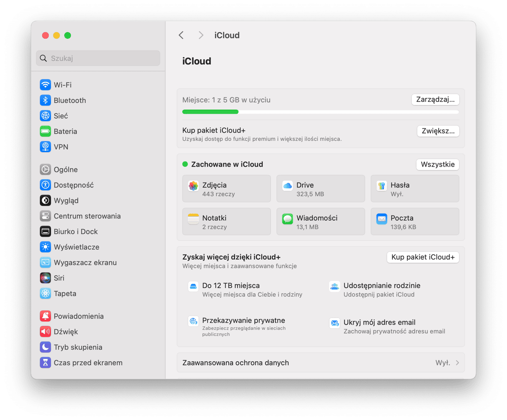The width and height of the screenshot is (507, 420).
Task: Click the Udostępnianie rodzinie family icon
Action: 334,287
